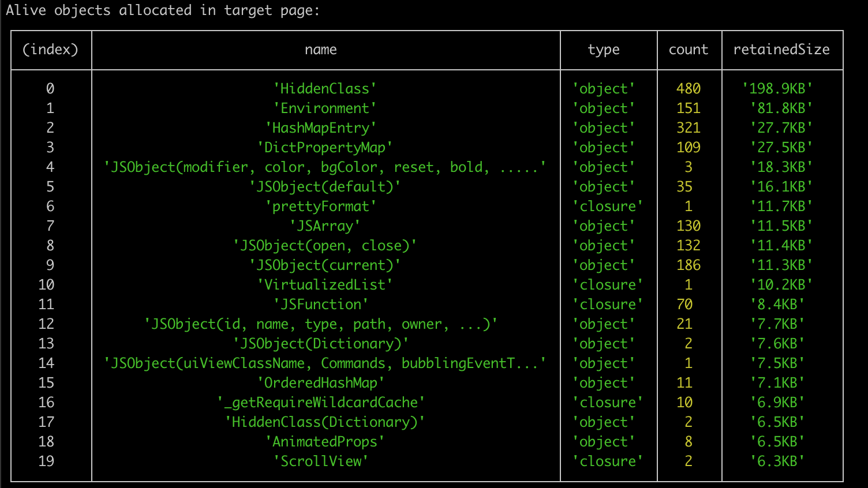Click the 'retainedSize' column header
Image resolution: width=868 pixels, height=488 pixels.
click(x=781, y=50)
